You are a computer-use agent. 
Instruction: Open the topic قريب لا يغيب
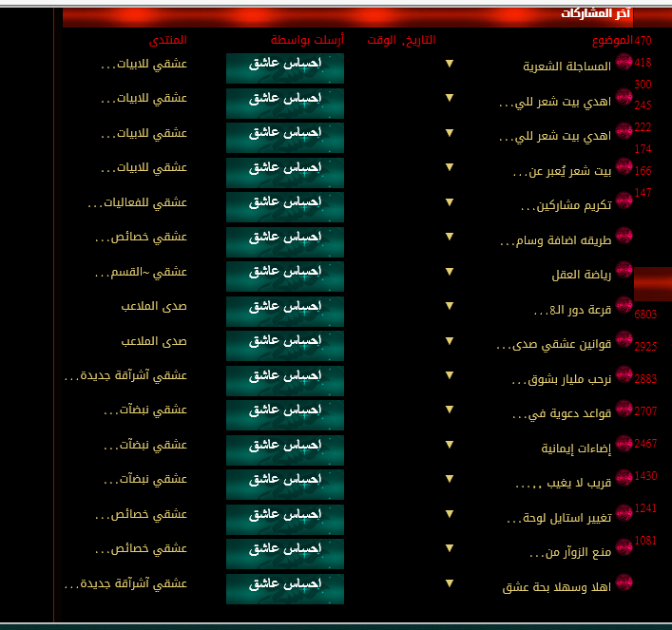tap(563, 483)
